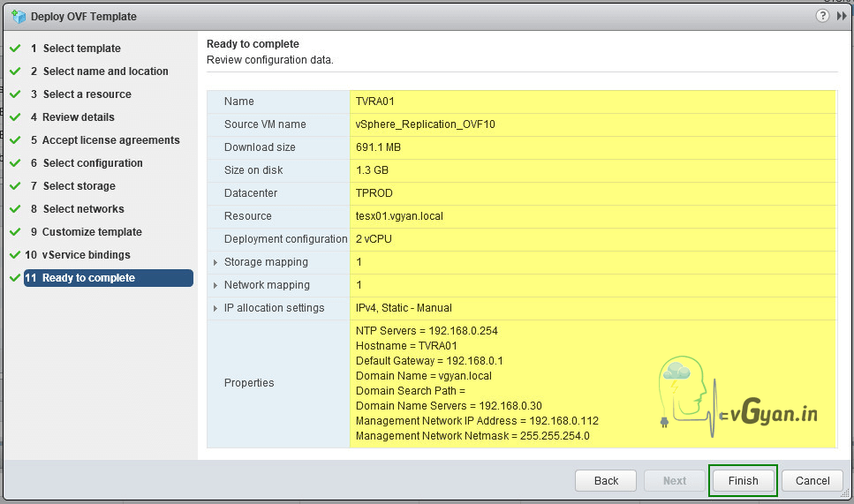Open step 5 Accept license agreements

pos(111,139)
